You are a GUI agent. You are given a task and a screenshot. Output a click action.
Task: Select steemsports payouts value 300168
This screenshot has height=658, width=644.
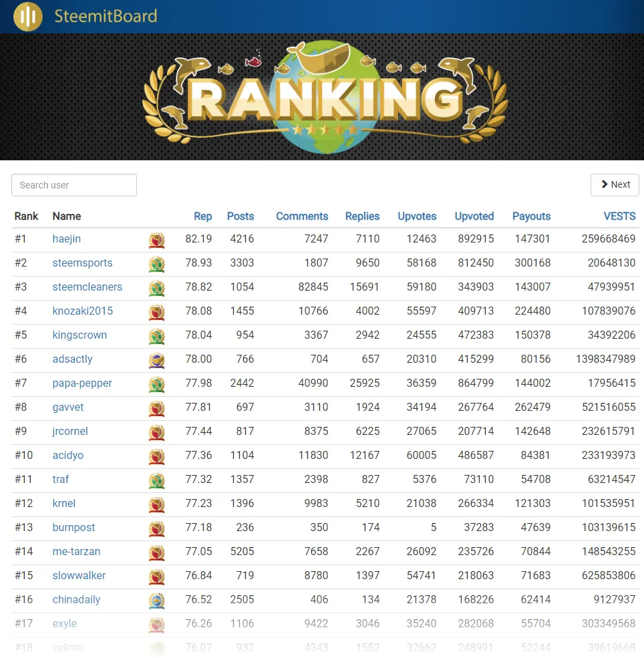(x=532, y=263)
